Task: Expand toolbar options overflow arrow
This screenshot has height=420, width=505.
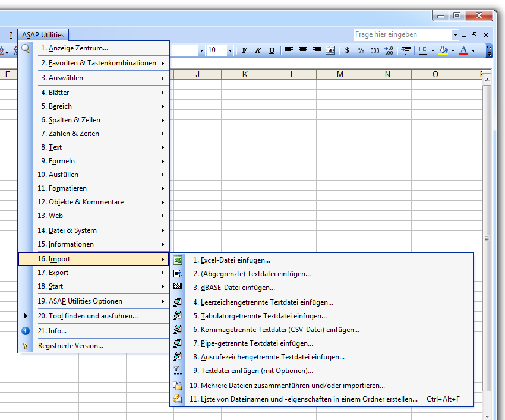Action: click(489, 51)
